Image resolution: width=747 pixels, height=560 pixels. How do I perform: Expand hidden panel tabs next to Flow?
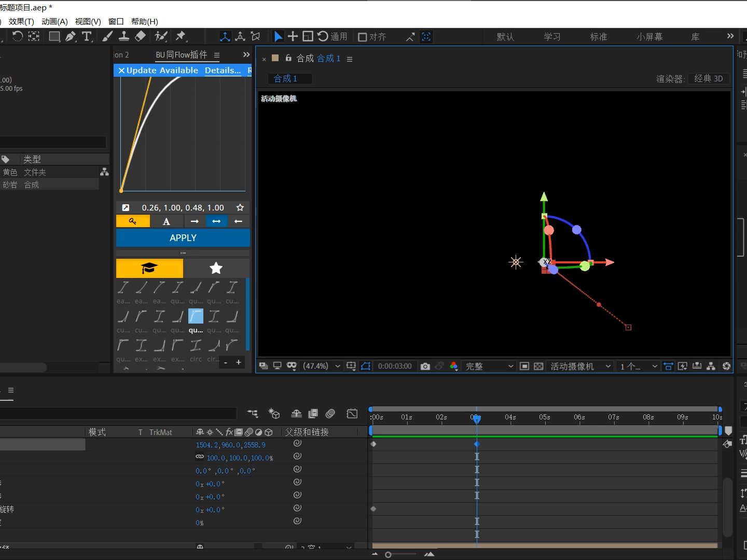246,54
